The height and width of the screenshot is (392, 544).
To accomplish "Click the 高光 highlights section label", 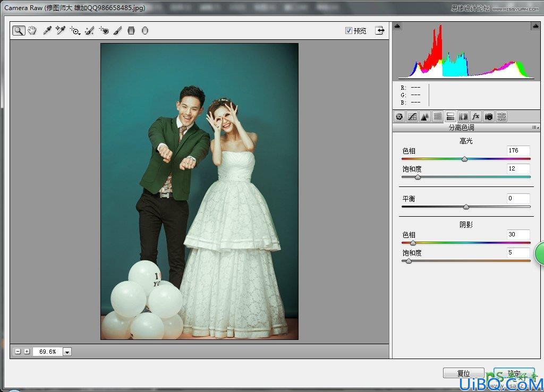I will (x=466, y=141).
